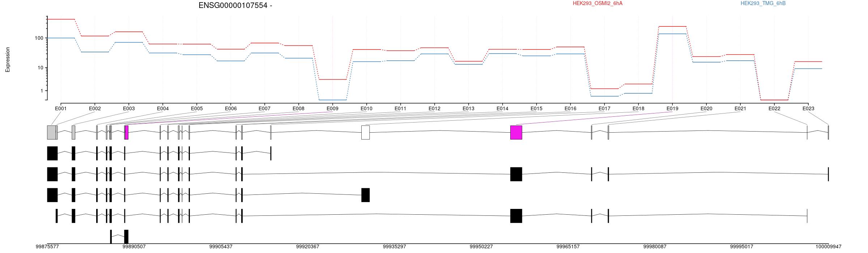Click genomic coordinate 99875577

pos(47,246)
